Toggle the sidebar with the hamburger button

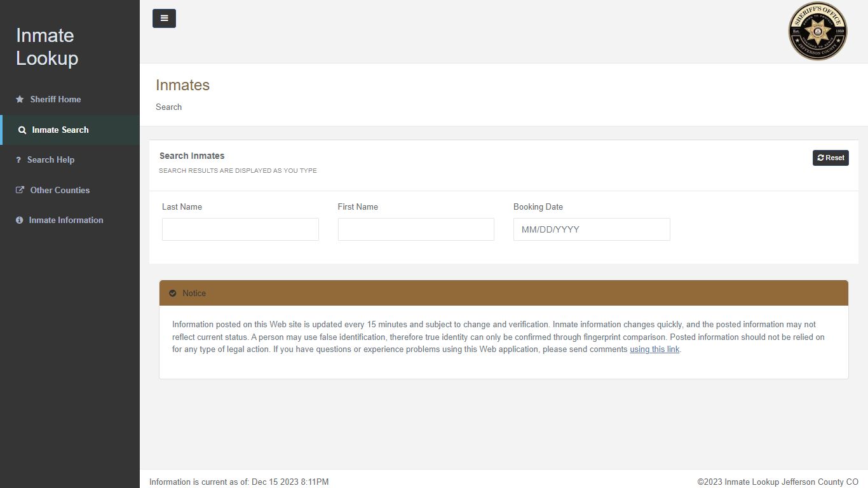164,18
